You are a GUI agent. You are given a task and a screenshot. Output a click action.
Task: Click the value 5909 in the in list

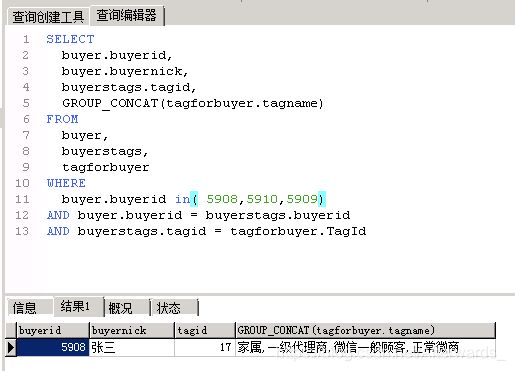[x=302, y=199]
